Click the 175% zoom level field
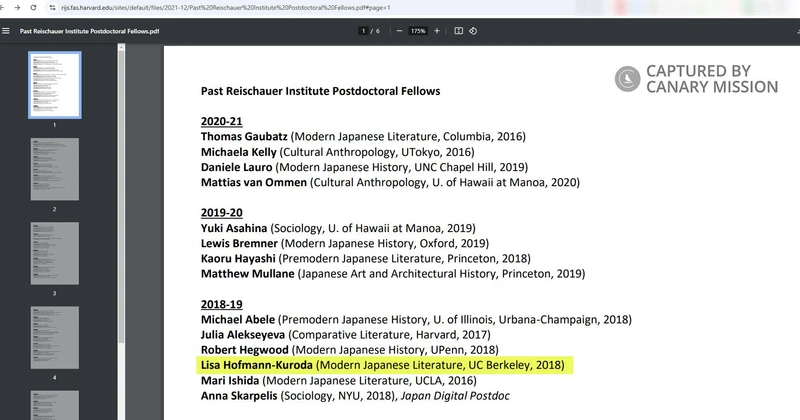The height and width of the screenshot is (420, 800). tap(418, 31)
